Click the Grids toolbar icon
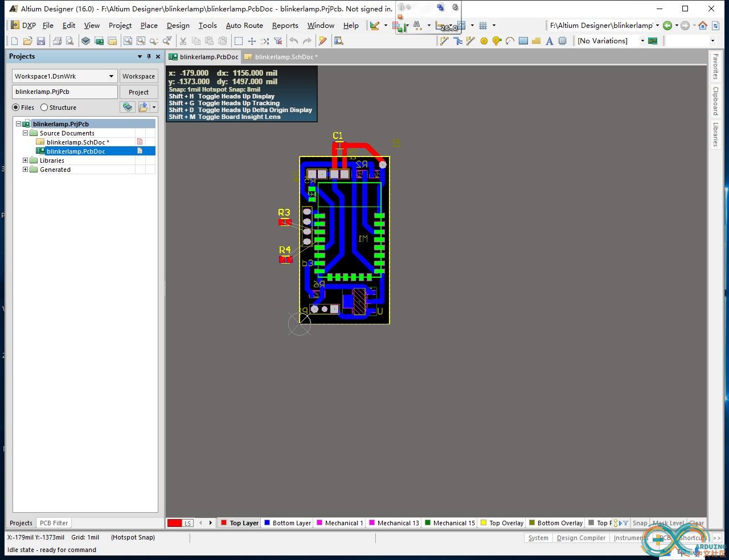Image resolution: width=729 pixels, height=560 pixels. (483, 26)
